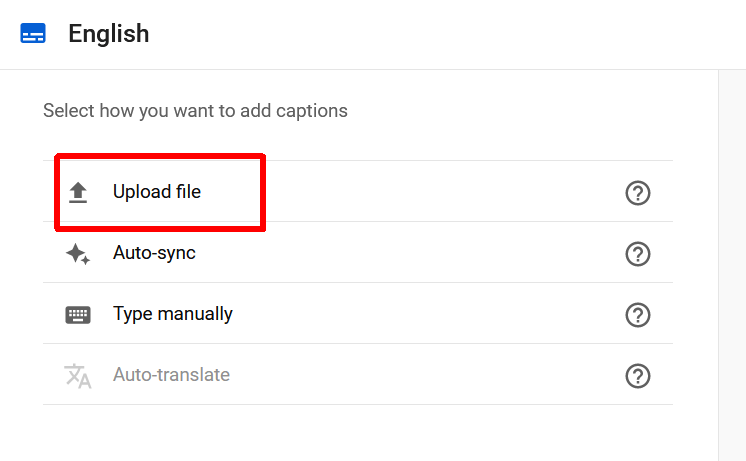Show help for Auto-sync option
746x461 pixels.
pyautogui.click(x=637, y=254)
